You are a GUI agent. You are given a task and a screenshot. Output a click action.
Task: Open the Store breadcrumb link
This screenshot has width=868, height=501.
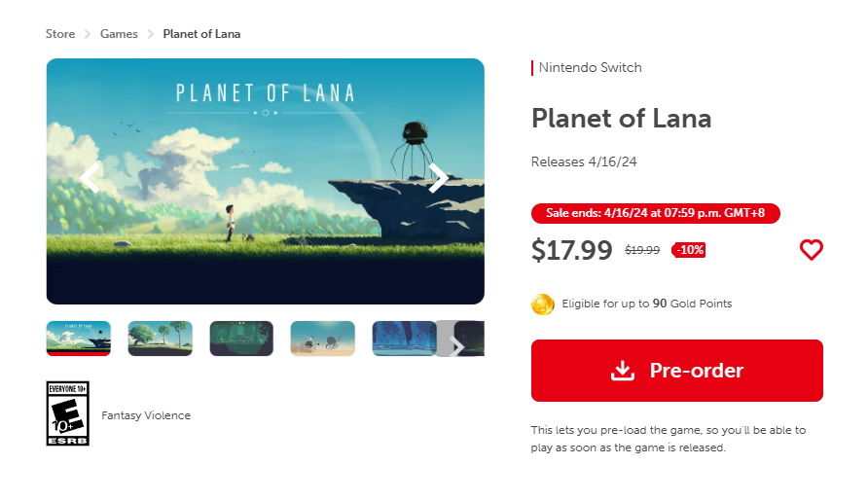(60, 34)
